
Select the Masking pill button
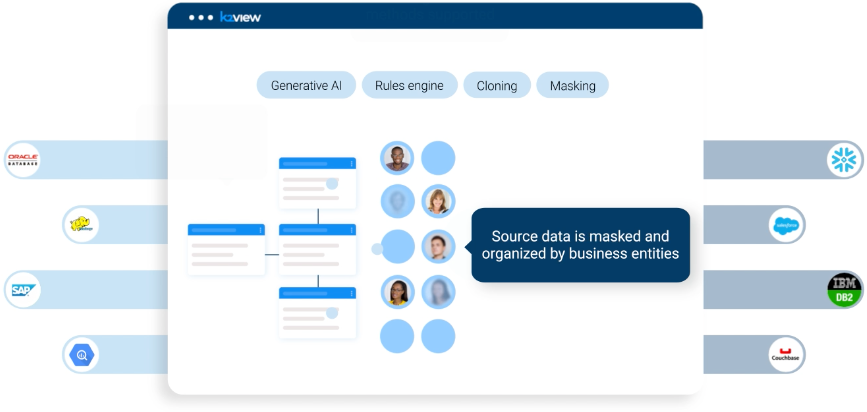(x=572, y=86)
